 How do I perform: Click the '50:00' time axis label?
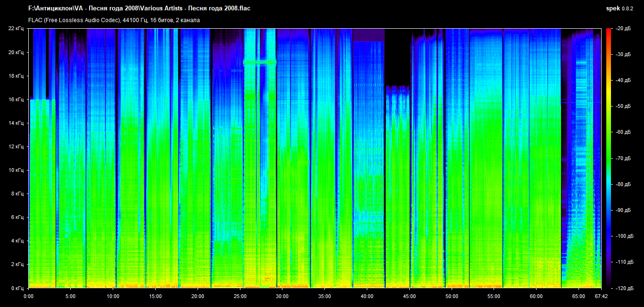tap(452, 296)
